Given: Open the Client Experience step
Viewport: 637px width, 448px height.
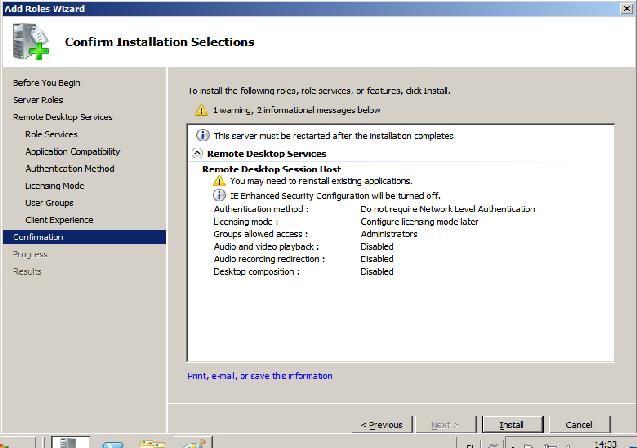Looking at the screenshot, I should pos(59,220).
